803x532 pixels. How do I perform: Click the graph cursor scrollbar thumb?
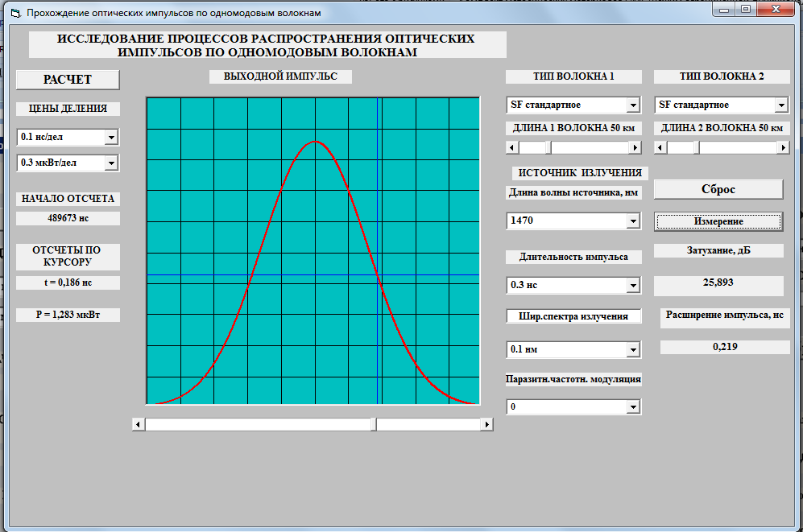tap(374, 424)
